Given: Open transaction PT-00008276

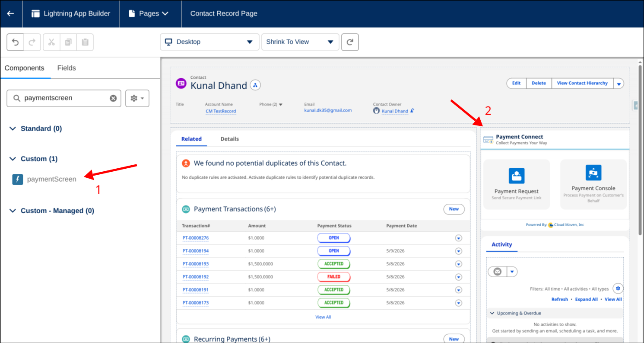Looking at the screenshot, I should (x=196, y=238).
